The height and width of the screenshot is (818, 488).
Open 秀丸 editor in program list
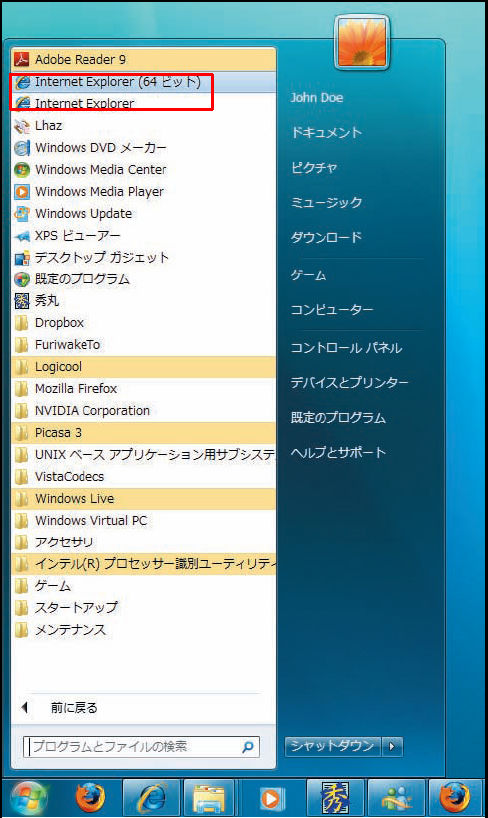coord(143,300)
